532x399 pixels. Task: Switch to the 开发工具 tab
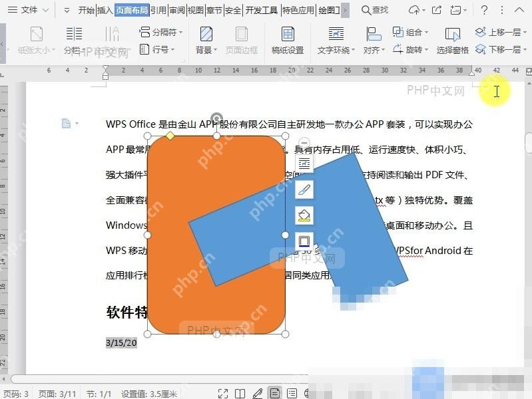tap(261, 10)
